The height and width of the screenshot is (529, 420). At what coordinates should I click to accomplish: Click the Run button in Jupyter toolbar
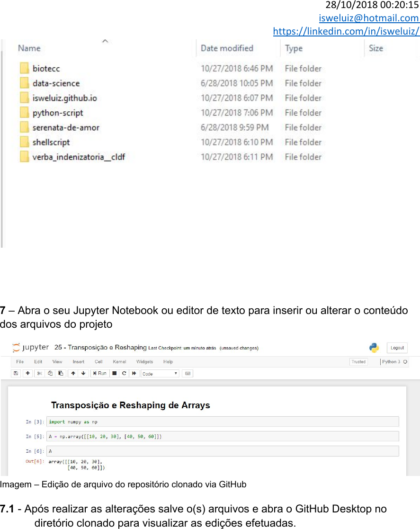click(x=100, y=373)
